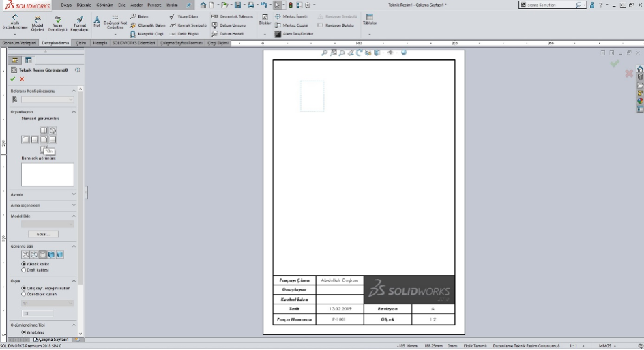This screenshot has height=350, width=644.
Task: Select the Yüksek kalite radio option
Action: pos(25,263)
